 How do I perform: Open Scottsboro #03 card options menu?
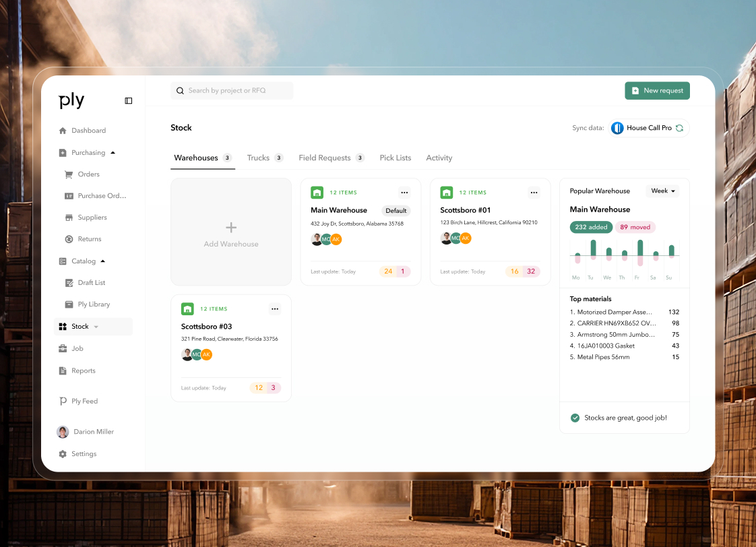(275, 309)
